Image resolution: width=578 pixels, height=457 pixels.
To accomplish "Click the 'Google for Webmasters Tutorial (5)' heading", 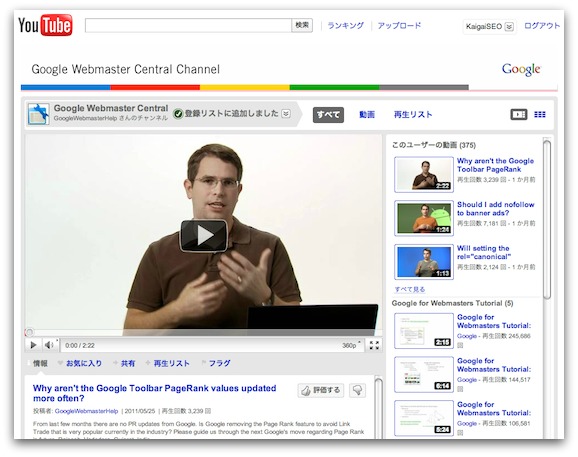I will coord(452,303).
